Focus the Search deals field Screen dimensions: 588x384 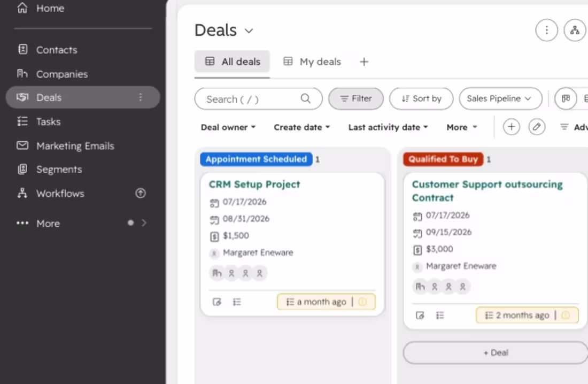click(x=258, y=99)
